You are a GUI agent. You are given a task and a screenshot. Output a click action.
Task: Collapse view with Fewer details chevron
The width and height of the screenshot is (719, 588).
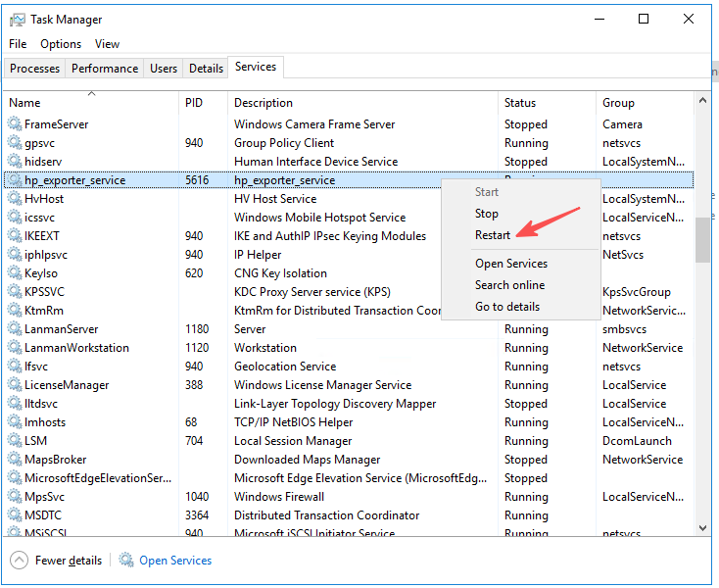coord(20,561)
